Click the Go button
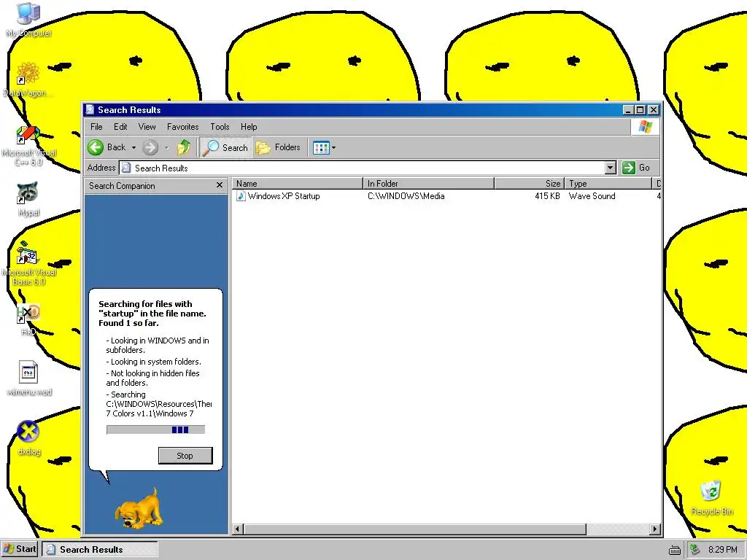 pos(636,168)
